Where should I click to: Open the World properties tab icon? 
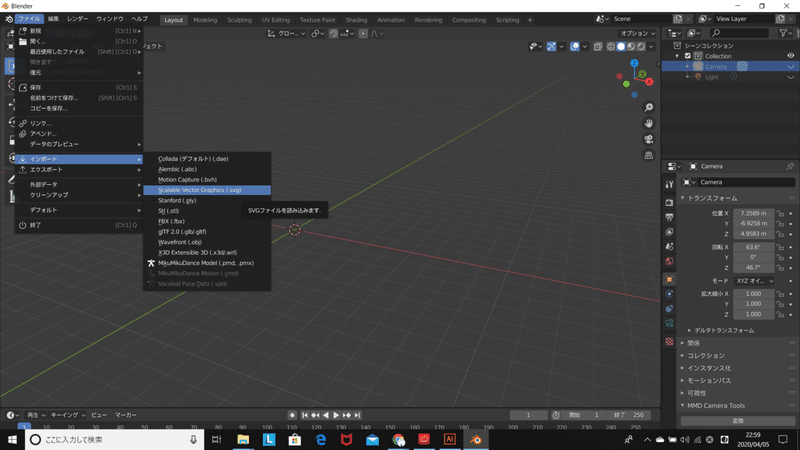669,261
